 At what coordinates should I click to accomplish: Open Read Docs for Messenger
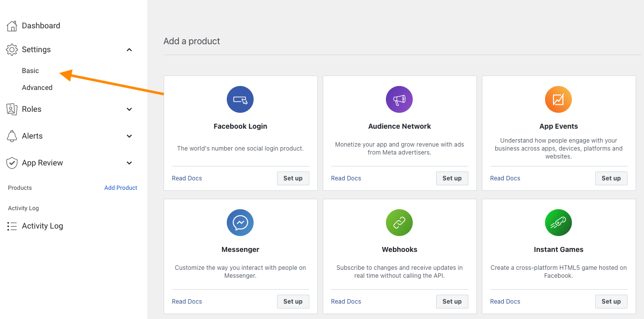coord(187,302)
